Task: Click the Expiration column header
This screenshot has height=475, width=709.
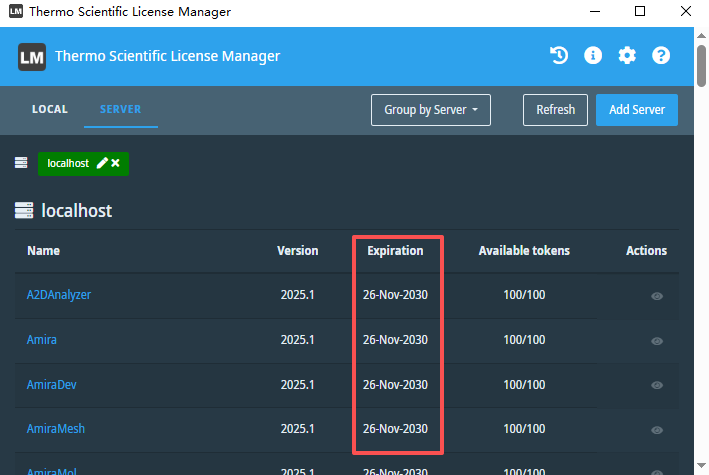Action: [x=395, y=251]
